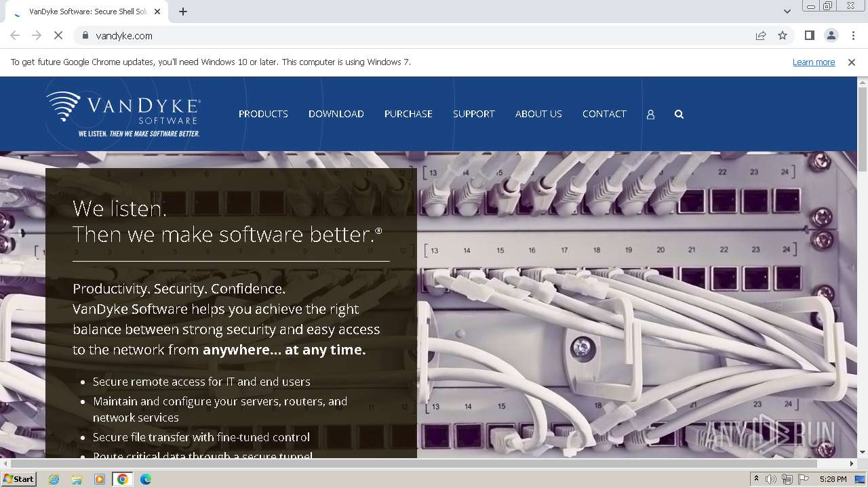Screen dimensions: 868x488
Task: Open Internet Explorer from taskbar
Action: coord(54,479)
